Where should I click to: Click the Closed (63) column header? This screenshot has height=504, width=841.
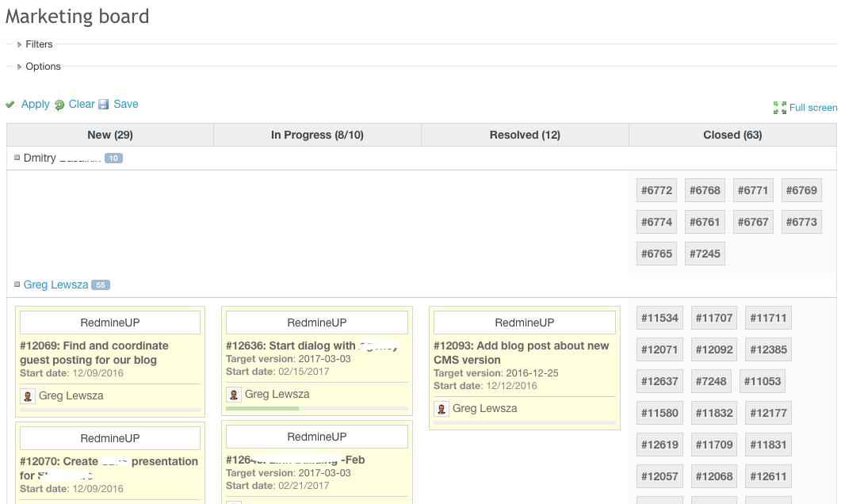pos(732,134)
